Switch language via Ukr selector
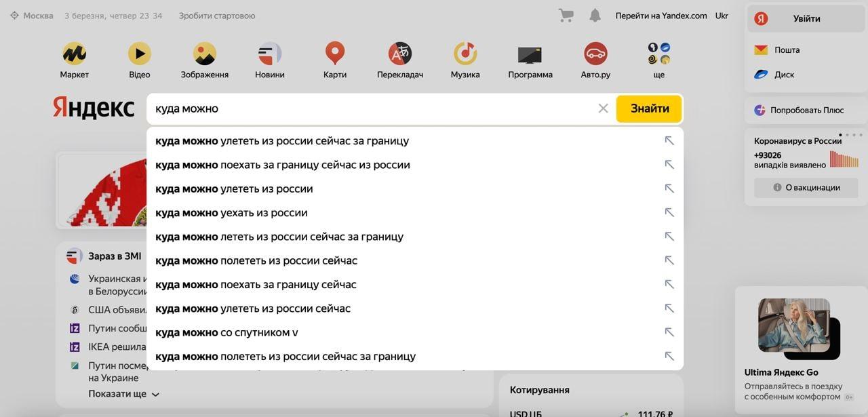Image resolution: width=868 pixels, height=417 pixels. point(722,16)
